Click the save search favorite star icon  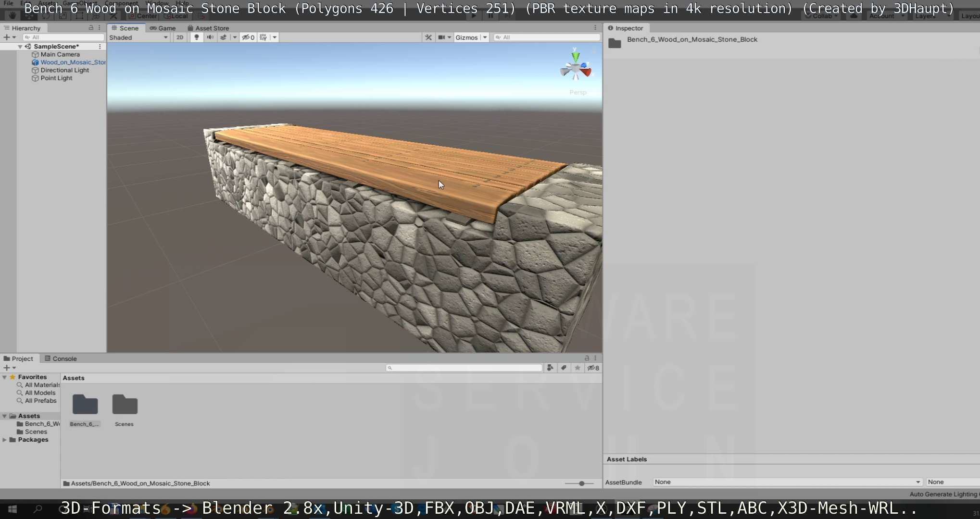577,368
